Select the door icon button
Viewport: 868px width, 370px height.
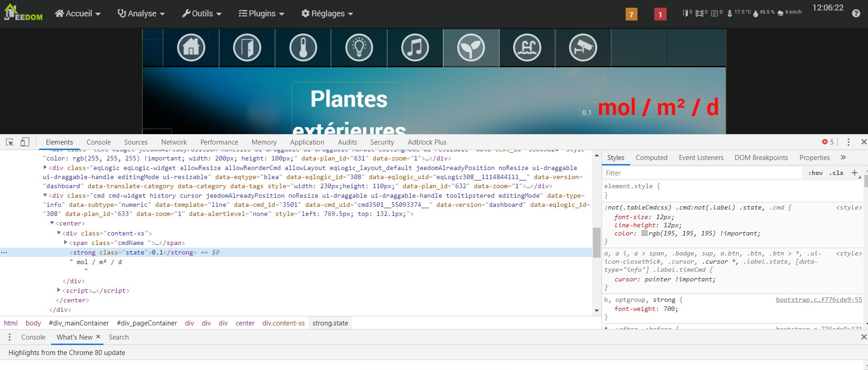247,47
